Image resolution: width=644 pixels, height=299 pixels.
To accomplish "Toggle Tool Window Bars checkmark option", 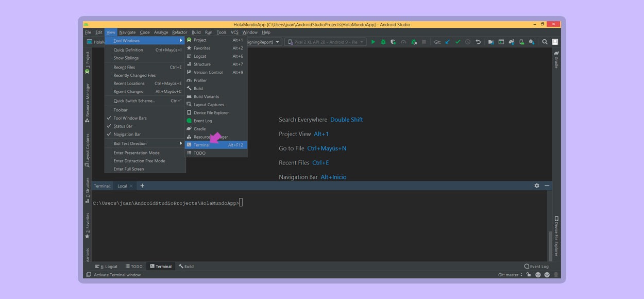I will [145, 118].
